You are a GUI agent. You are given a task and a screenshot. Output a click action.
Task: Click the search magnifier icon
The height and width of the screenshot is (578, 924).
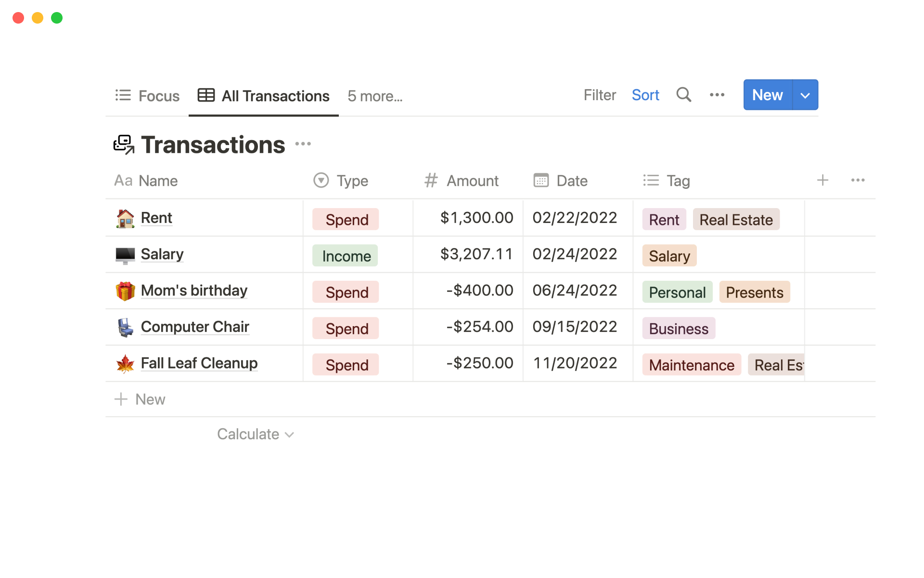pos(683,95)
